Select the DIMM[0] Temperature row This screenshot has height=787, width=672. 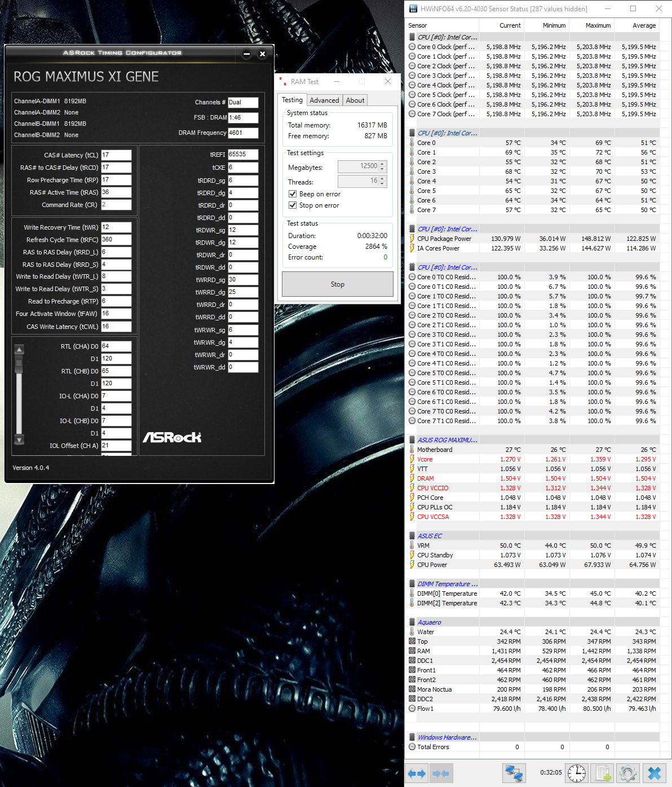tap(533, 593)
